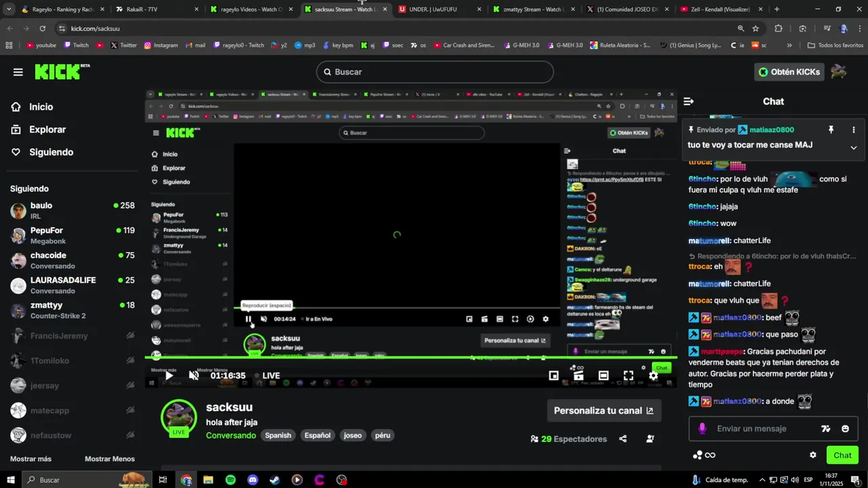Click the voice microphone icon in chat input
The width and height of the screenshot is (868, 488).
[x=703, y=428]
